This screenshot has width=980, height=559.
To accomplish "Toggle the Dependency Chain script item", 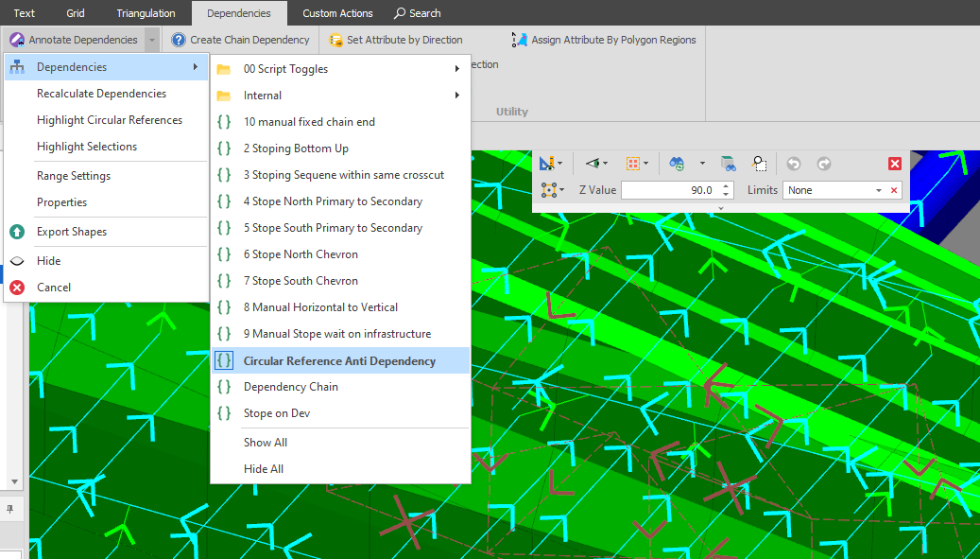I will point(290,387).
